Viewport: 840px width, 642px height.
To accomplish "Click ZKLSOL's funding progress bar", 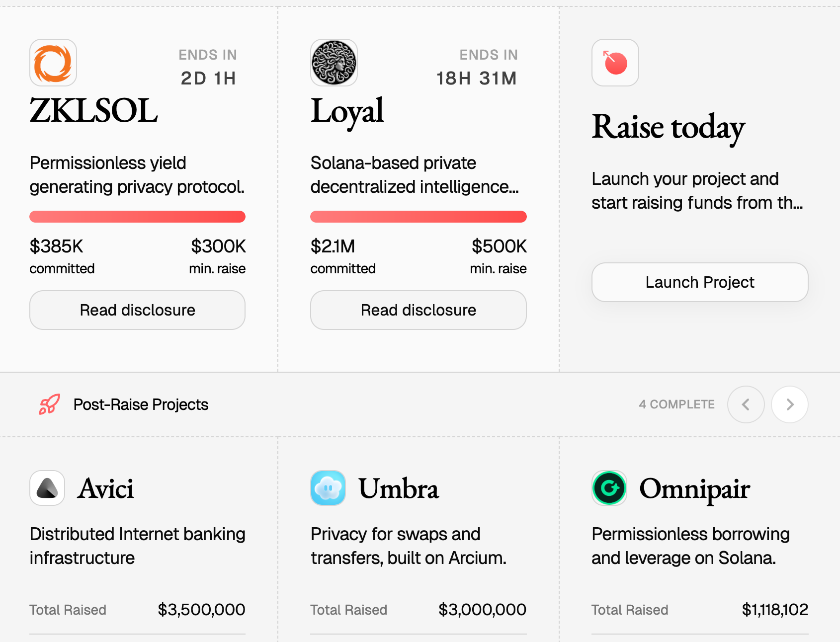I will [x=137, y=217].
